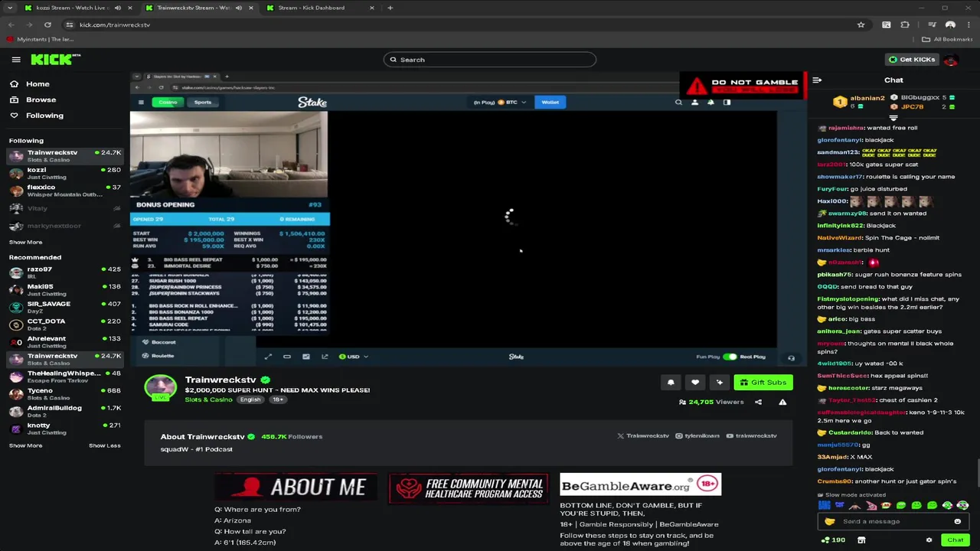Viewport: 980px width, 551px height.
Task: Click the Send a message chat input
Action: point(893,521)
